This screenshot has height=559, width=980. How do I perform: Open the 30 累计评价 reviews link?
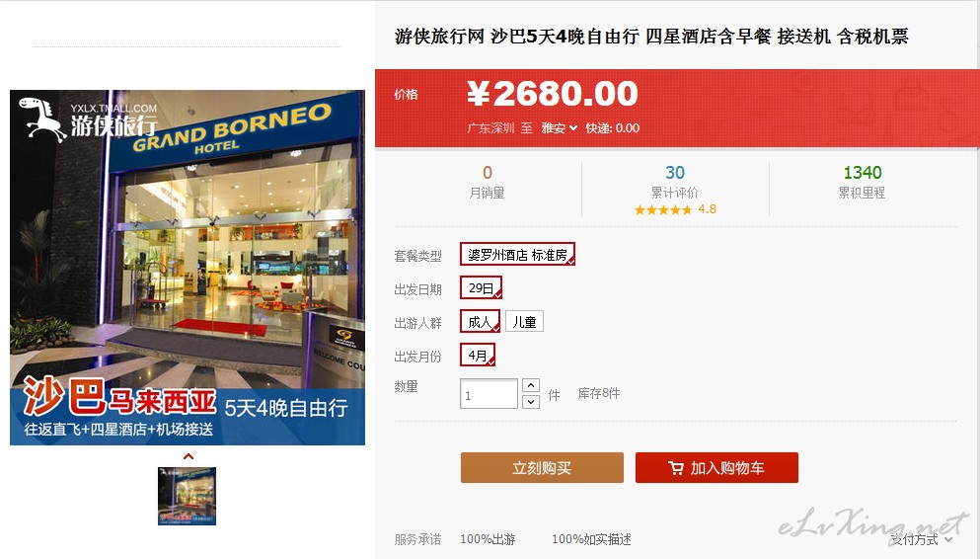675,182
